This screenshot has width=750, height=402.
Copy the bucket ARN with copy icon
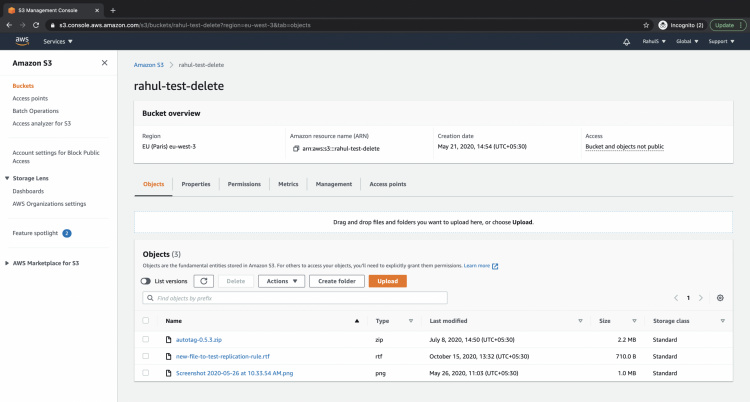[296, 148]
